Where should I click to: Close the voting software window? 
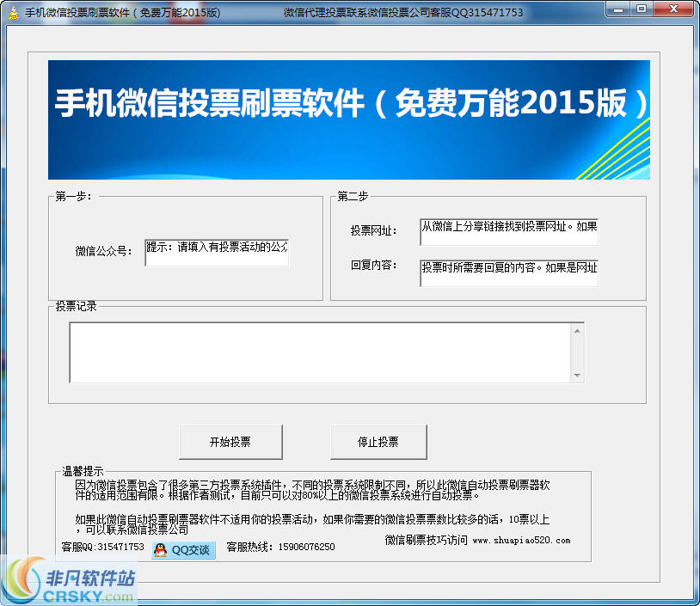click(x=674, y=9)
